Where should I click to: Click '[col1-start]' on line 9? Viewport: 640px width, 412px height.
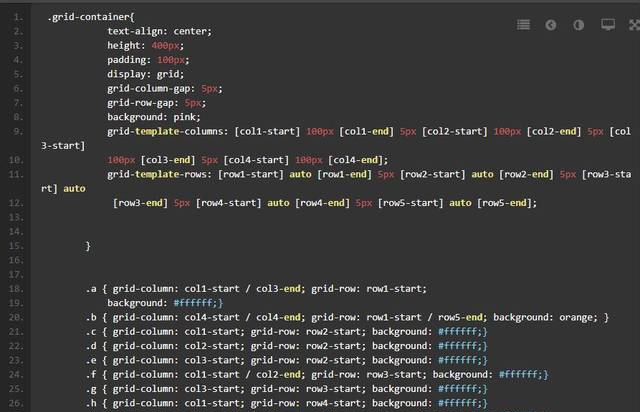click(267, 131)
